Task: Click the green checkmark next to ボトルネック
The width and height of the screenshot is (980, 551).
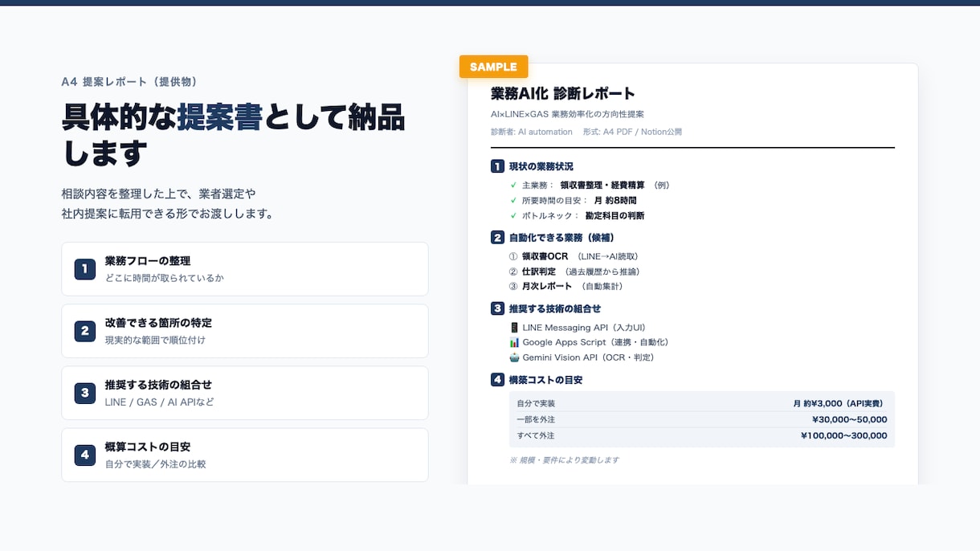Action: coord(513,215)
